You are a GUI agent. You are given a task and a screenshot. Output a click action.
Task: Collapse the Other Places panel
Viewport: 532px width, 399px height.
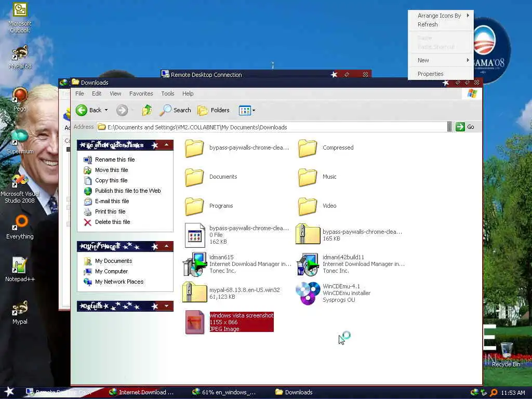click(x=167, y=246)
